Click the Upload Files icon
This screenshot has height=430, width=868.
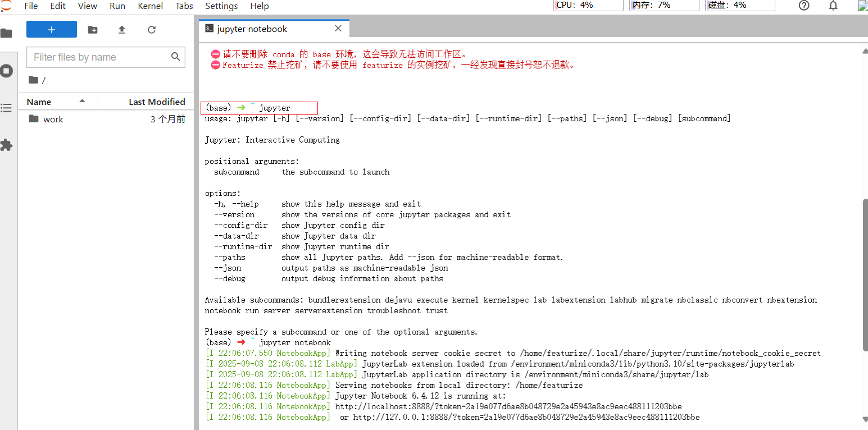[x=122, y=30]
